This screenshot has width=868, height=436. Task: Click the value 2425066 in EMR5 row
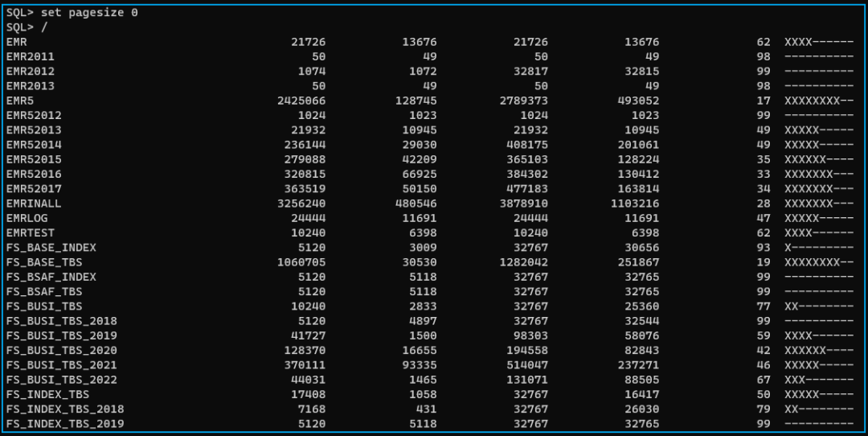[x=301, y=101]
